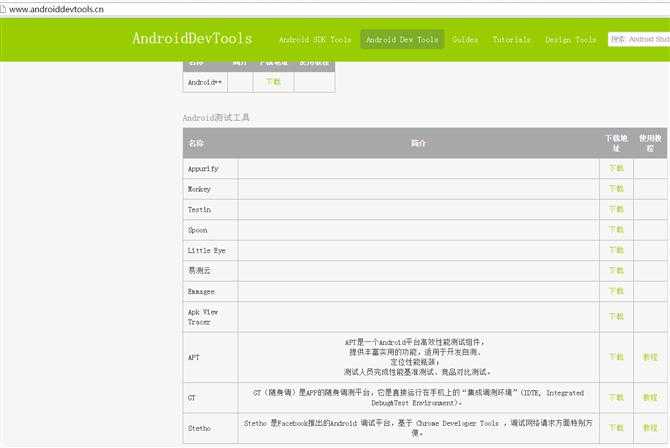Select the Stetho name cell

[211, 428]
